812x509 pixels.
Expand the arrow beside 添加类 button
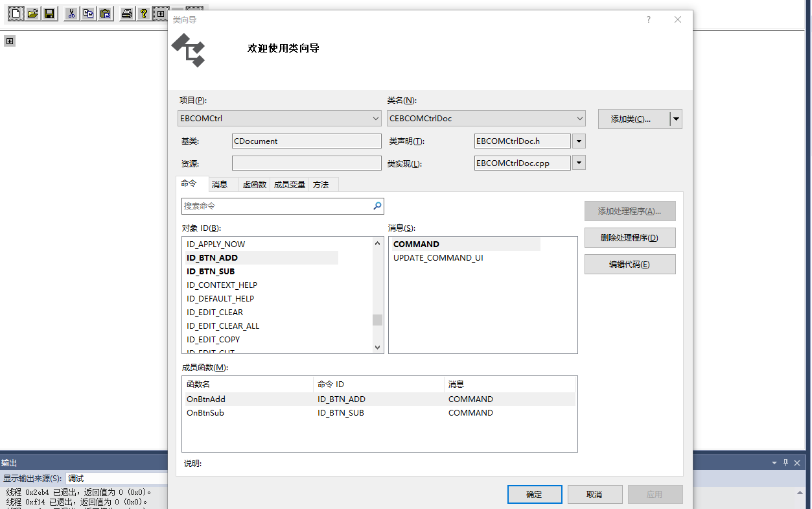[676, 119]
